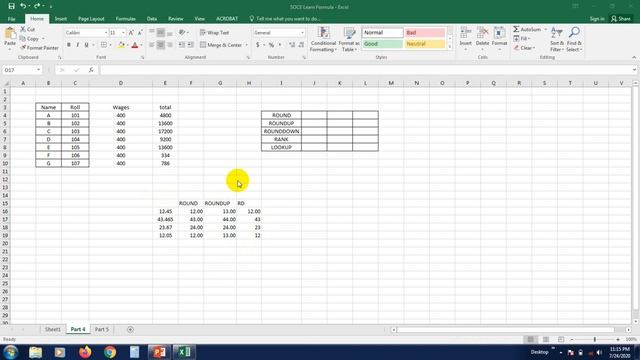Viewport: 640px width, 360px height.
Task: Click AutoSum
Action: point(527,29)
